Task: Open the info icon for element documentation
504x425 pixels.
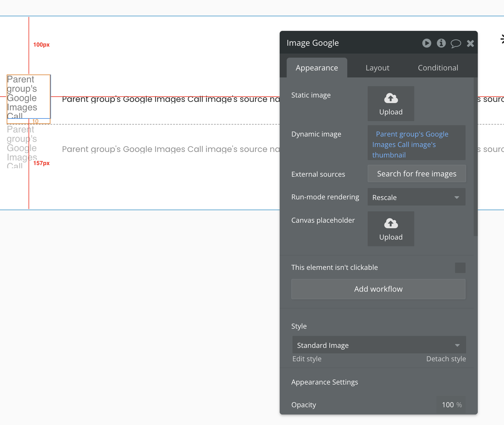Action: click(441, 43)
